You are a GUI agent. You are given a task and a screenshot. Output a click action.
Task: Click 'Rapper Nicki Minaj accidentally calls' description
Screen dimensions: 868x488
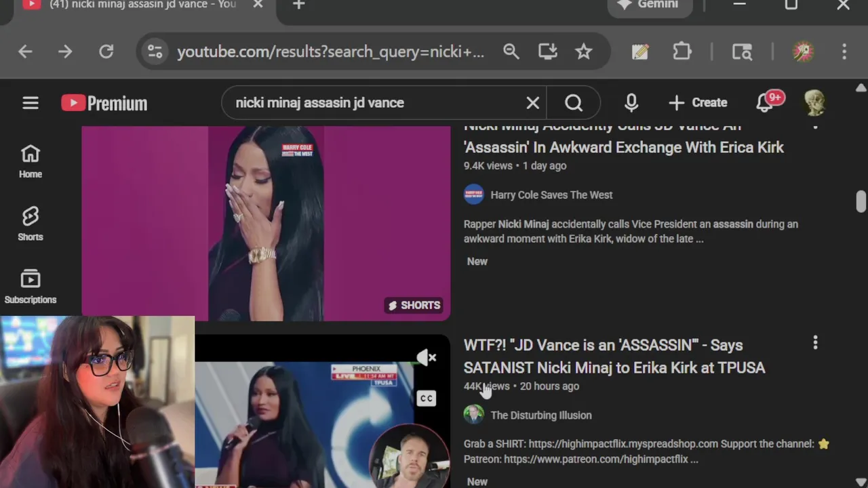click(x=631, y=231)
